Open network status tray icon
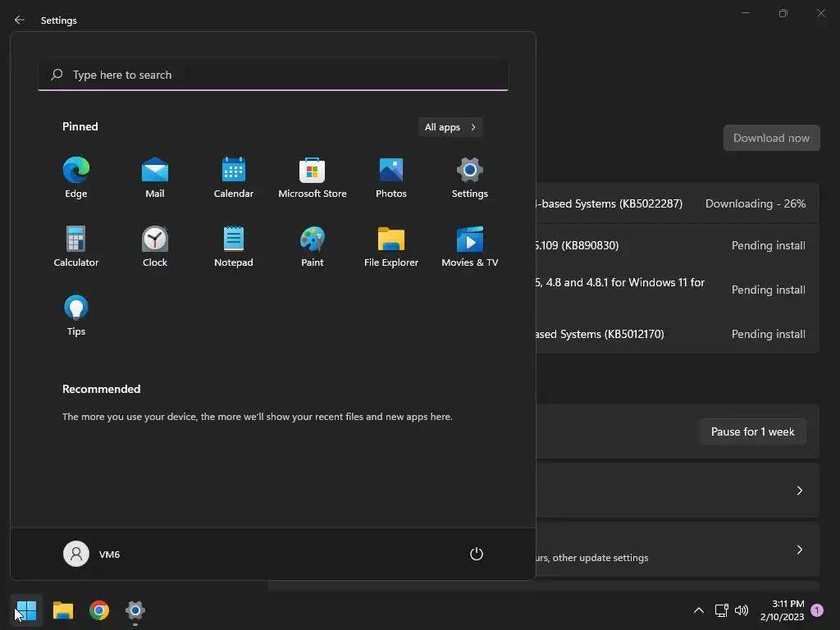The width and height of the screenshot is (840, 630). point(722,610)
